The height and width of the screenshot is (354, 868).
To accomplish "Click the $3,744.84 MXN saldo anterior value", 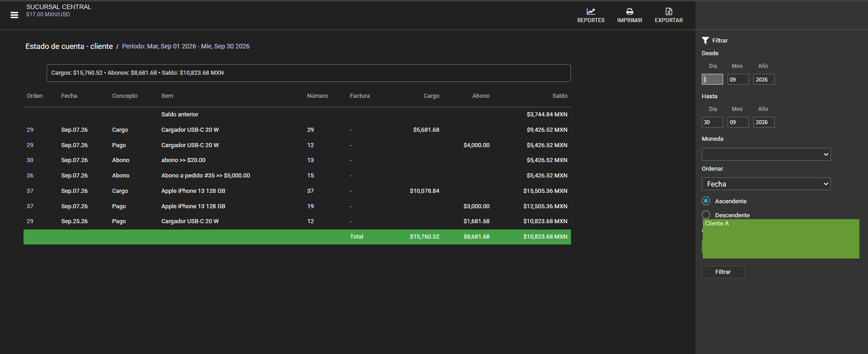I will pos(547,115).
